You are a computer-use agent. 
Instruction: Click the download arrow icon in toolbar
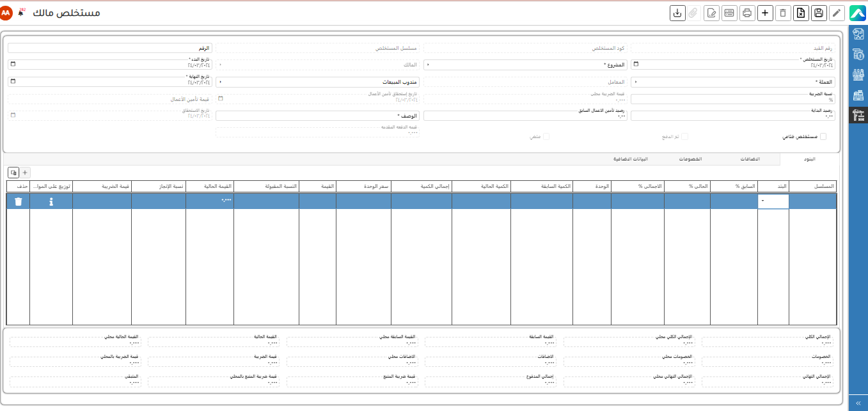pos(677,13)
